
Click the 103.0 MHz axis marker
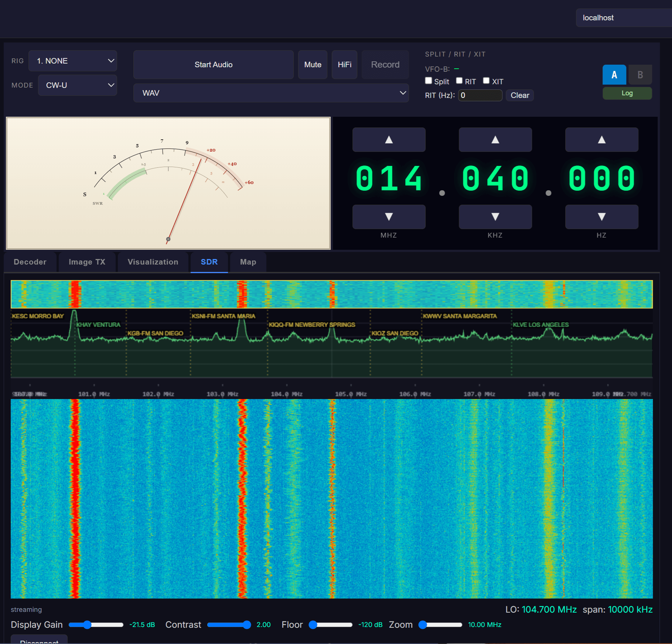click(x=222, y=394)
